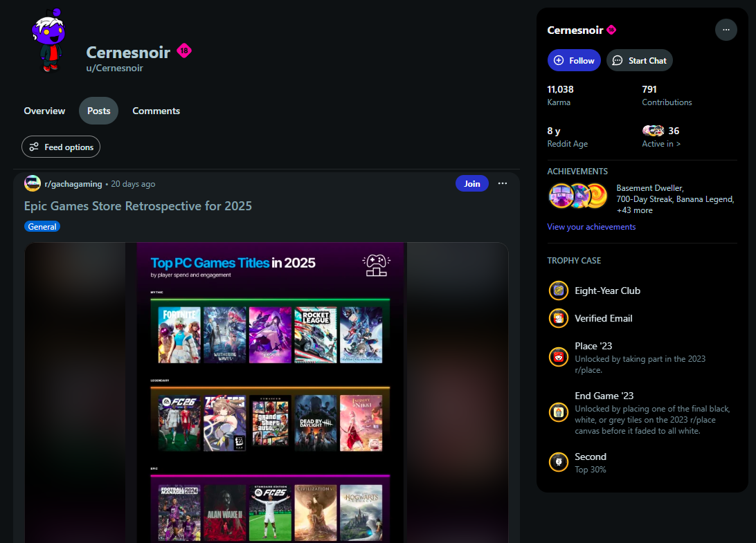Image resolution: width=756 pixels, height=543 pixels.
Task: Click the Cernesnoir name in sidebar card
Action: 575,30
